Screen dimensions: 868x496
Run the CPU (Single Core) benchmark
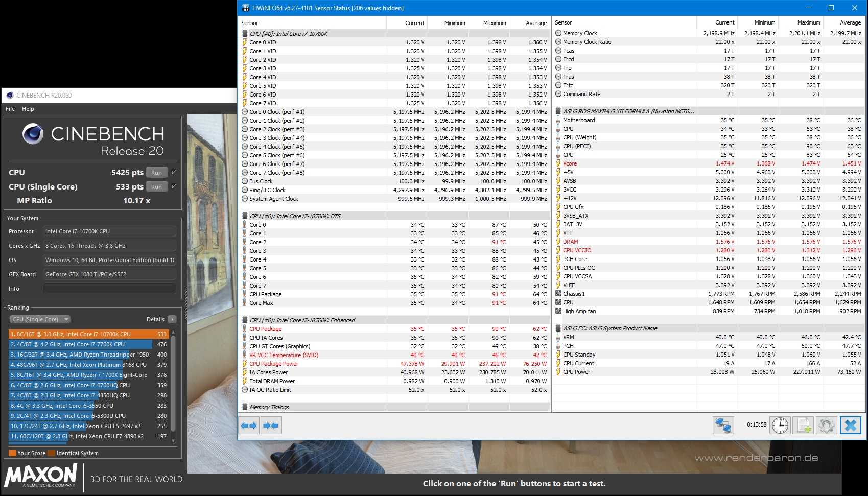(x=157, y=187)
